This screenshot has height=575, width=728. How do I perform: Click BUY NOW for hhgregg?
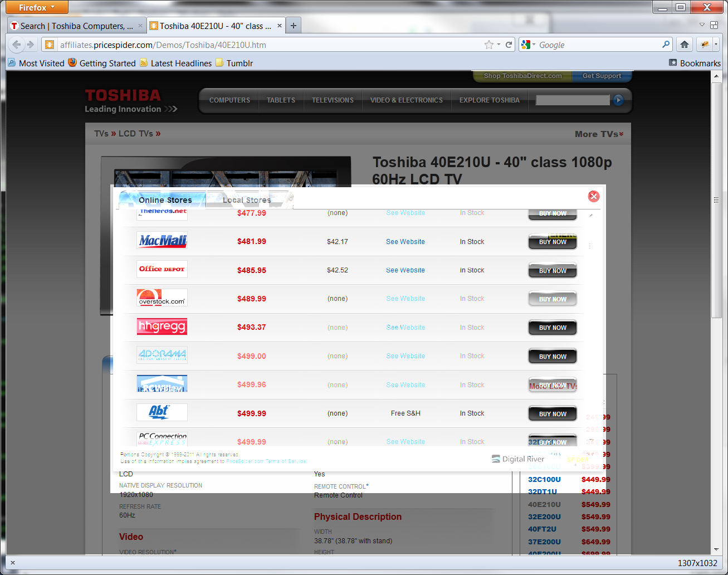point(553,328)
